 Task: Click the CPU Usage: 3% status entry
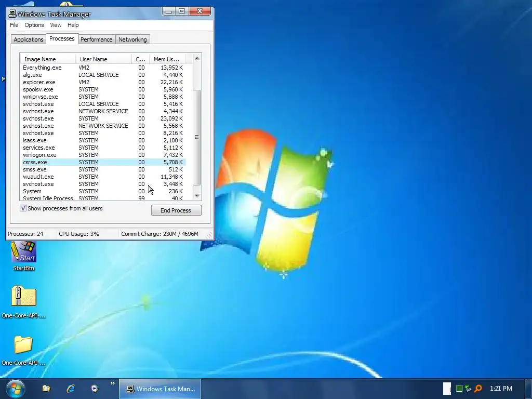tap(79, 234)
